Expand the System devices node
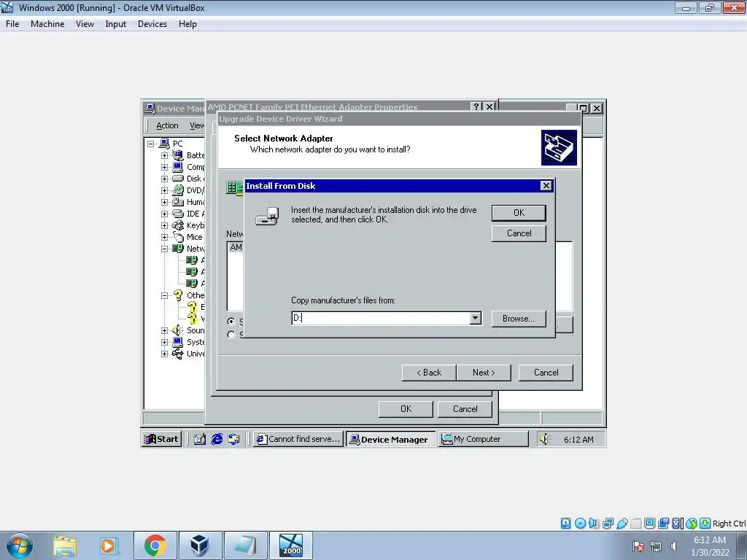747x560 pixels. 164,342
